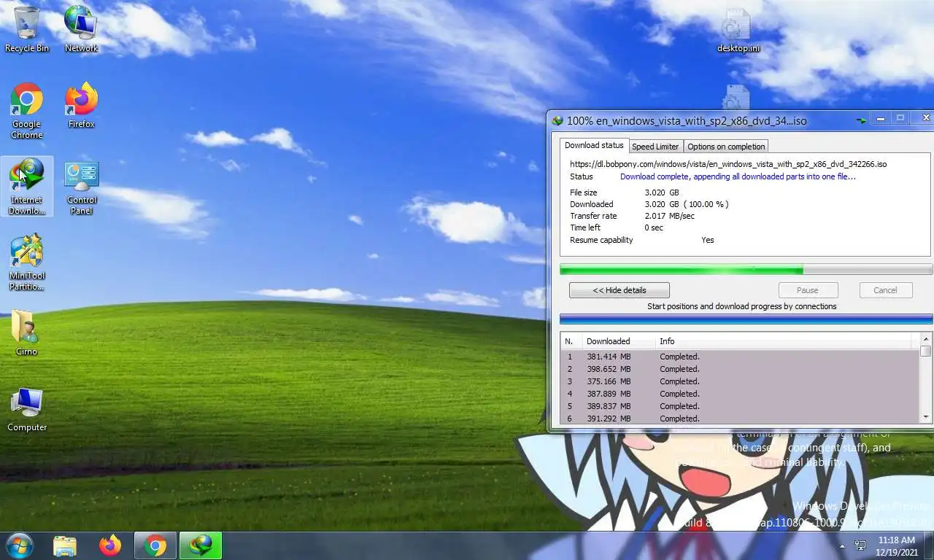Open the clock showing 11:18 AM
934x560 pixels.
[x=898, y=546]
